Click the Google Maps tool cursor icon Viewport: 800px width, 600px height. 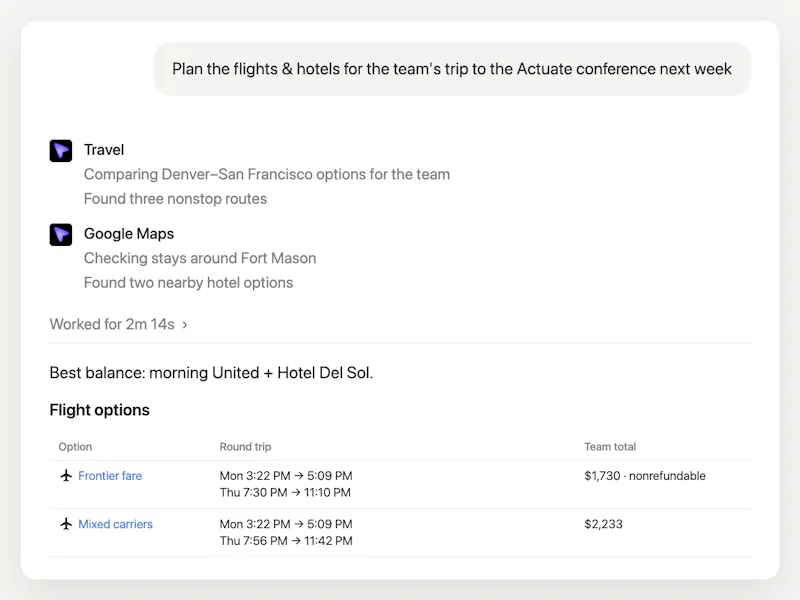pos(61,234)
